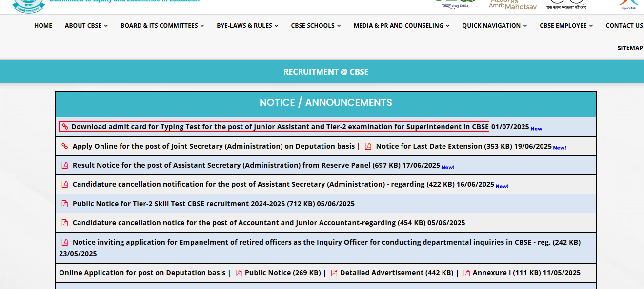
Task: Click the link icon beside Download admit card
Action: click(65, 127)
